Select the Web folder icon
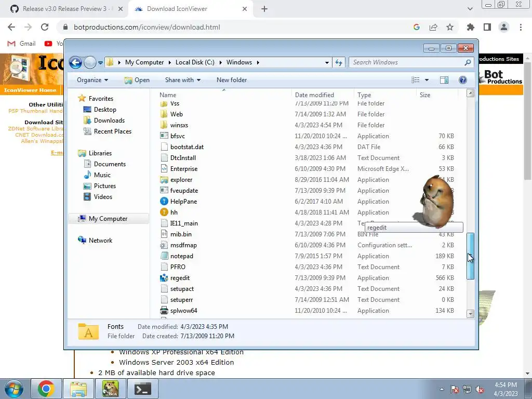This screenshot has width=532, height=399. 164,114
